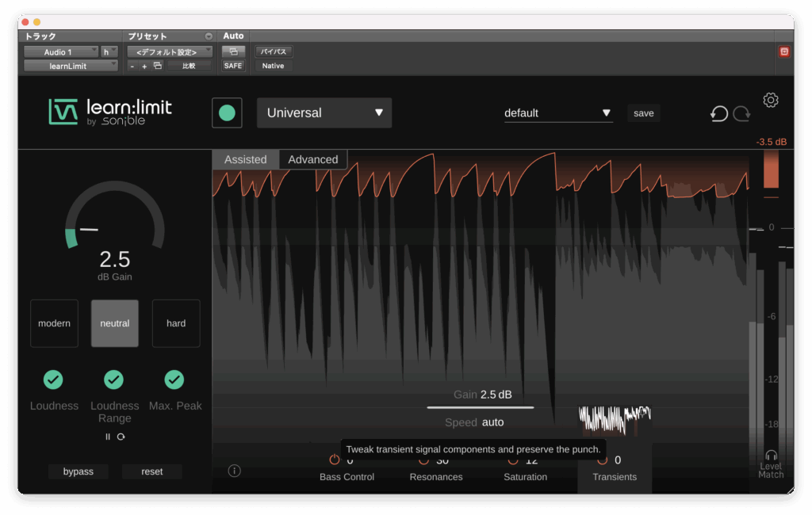This screenshot has height=515, width=812.
Task: Open the plugin settings gear
Action: pos(771,100)
